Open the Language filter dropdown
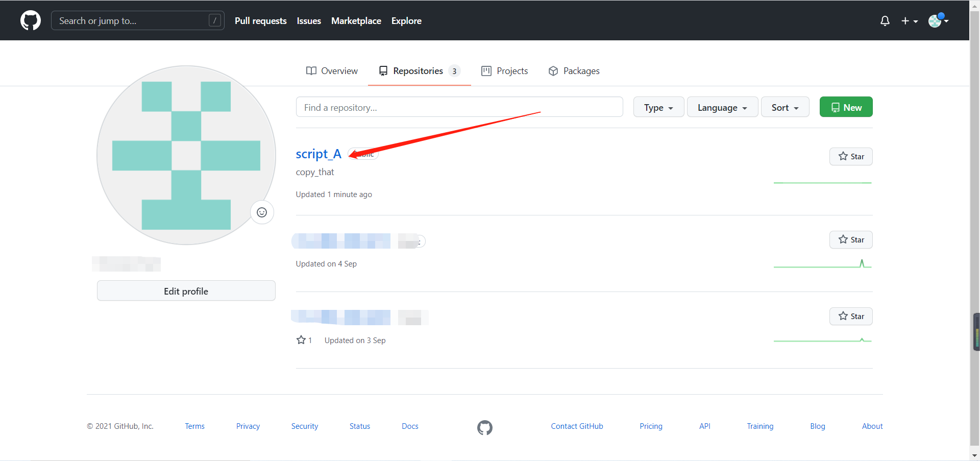 tap(722, 107)
